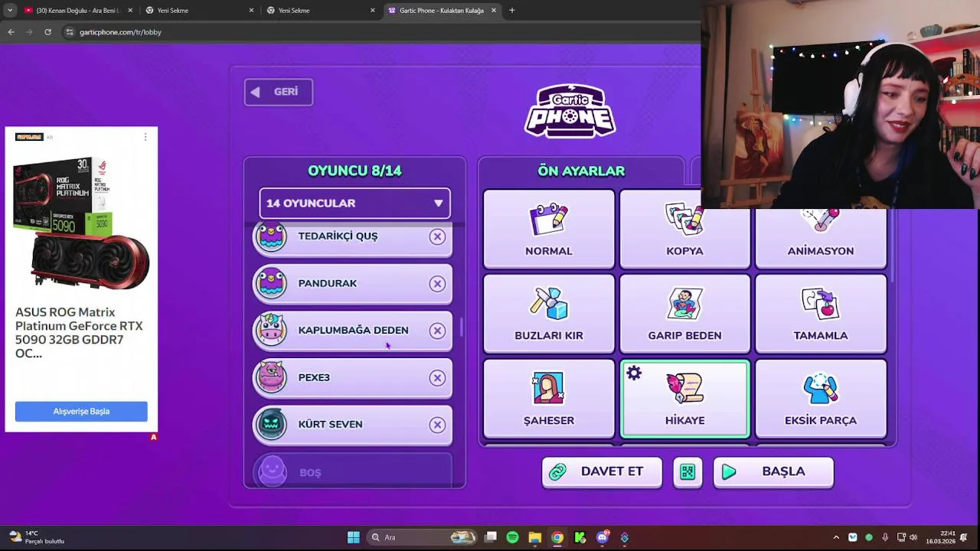Kick player Kaplumbağa Deden
The image size is (980, 551).
point(437,331)
